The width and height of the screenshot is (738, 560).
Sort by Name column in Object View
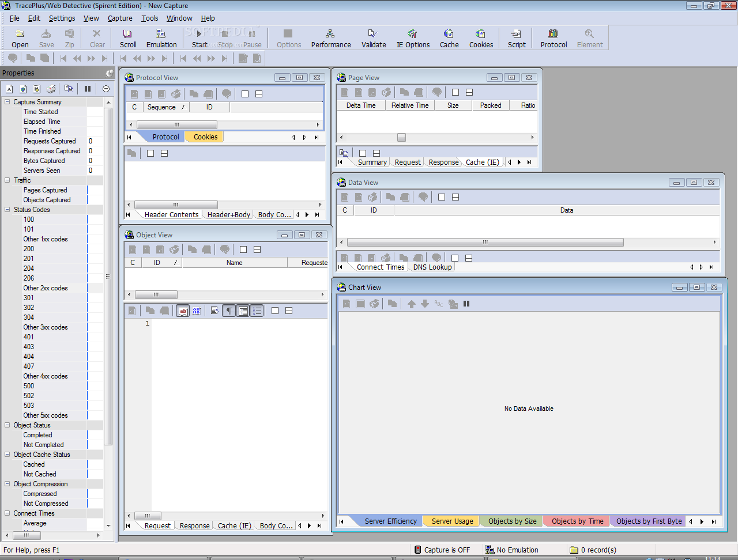coord(234,263)
